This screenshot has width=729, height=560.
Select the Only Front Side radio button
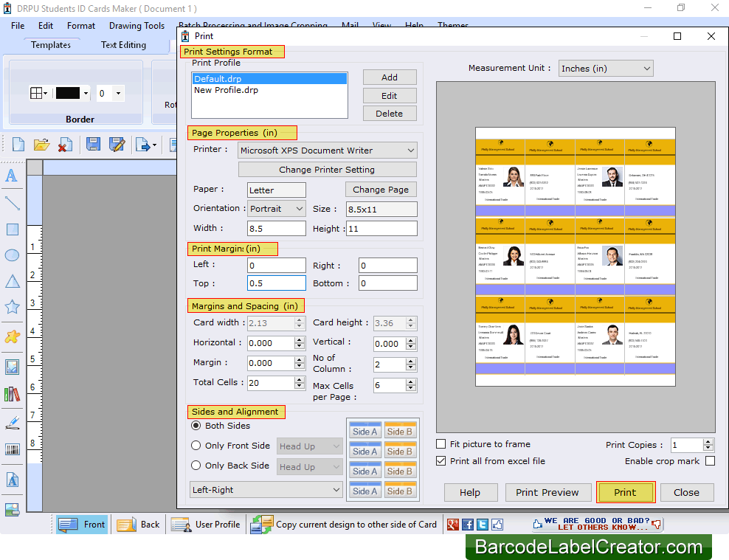196,446
